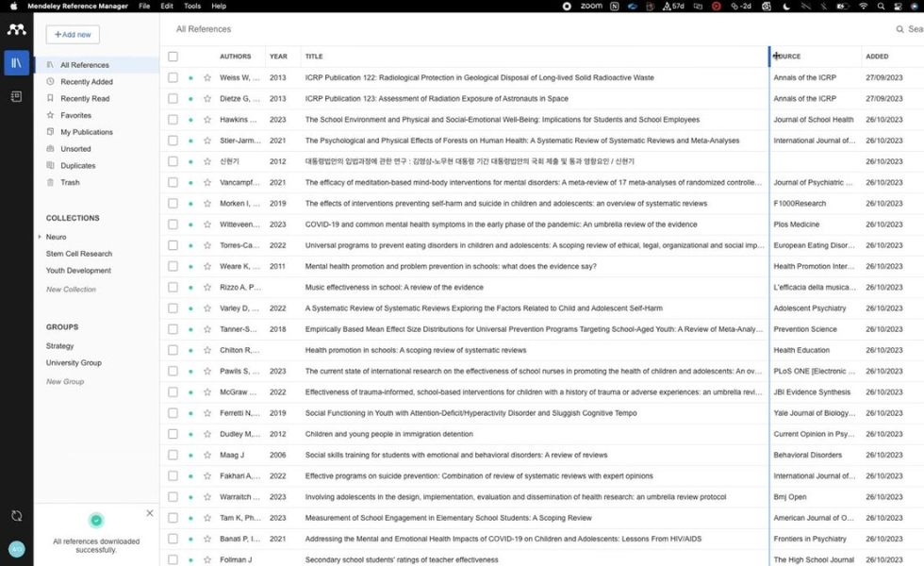Open the File menu

point(144,6)
